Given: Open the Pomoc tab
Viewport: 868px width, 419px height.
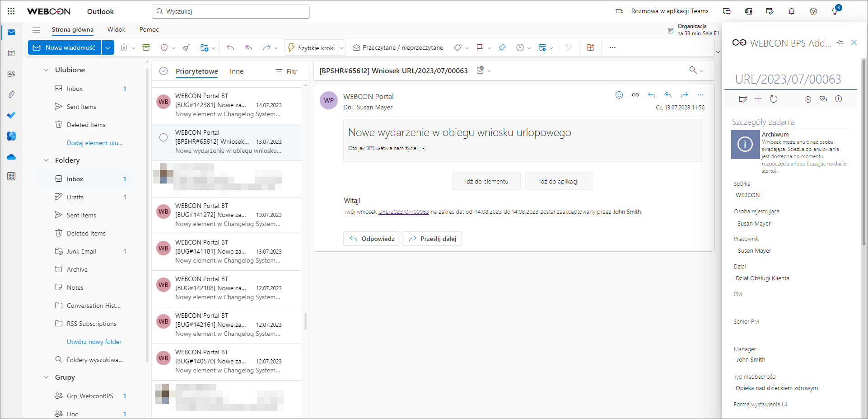Looking at the screenshot, I should (x=149, y=29).
